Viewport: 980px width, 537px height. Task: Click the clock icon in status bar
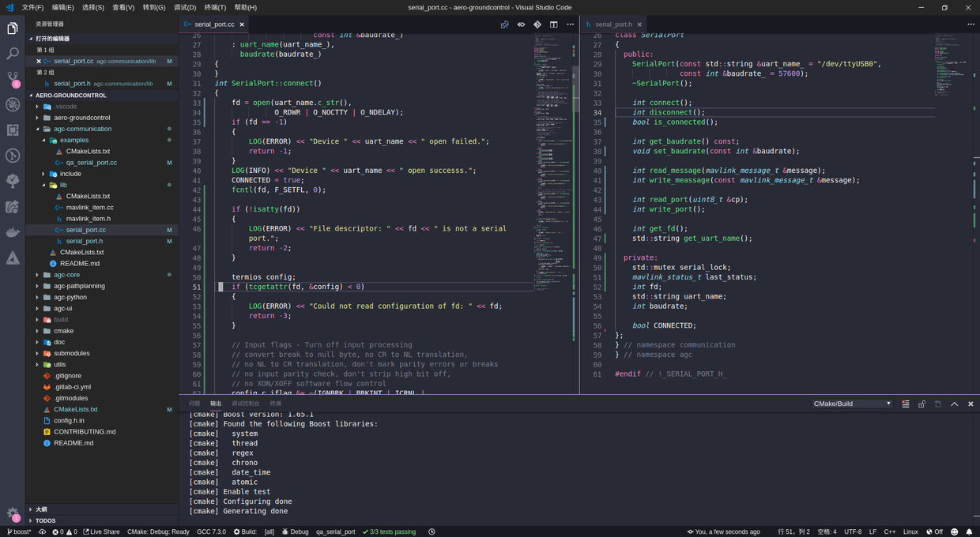(x=432, y=531)
